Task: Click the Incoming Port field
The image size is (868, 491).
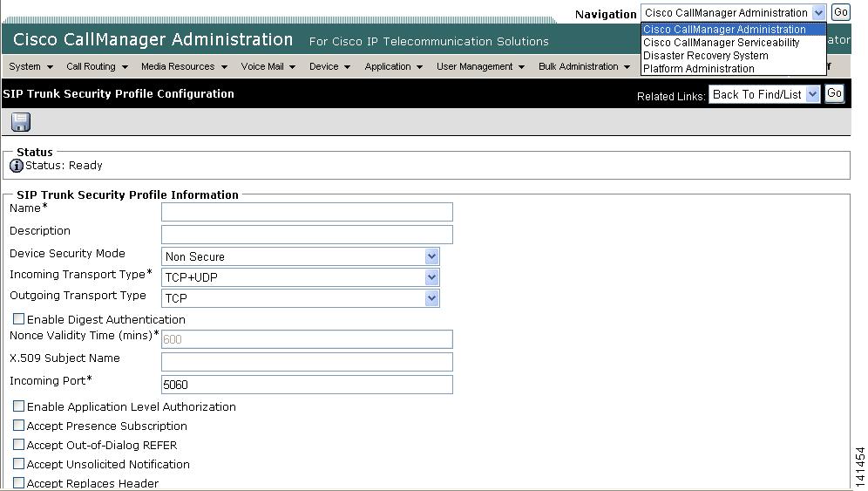Action: [307, 385]
